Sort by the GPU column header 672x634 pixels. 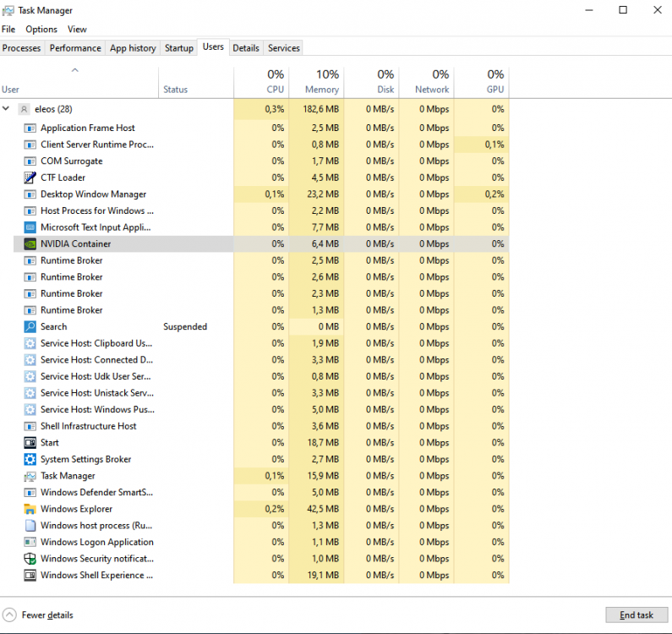point(481,82)
